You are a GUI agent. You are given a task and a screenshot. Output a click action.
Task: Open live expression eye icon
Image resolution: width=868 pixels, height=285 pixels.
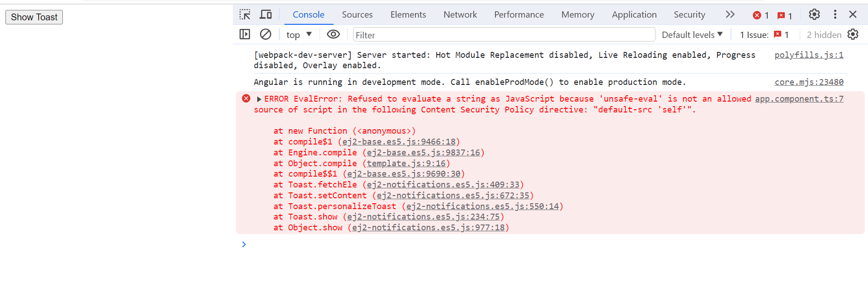333,34
